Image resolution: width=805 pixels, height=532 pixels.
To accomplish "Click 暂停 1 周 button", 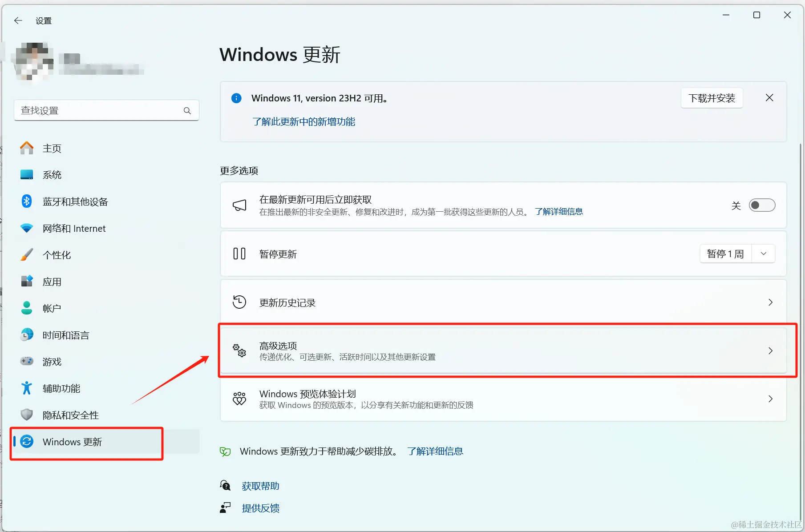I will (x=726, y=254).
